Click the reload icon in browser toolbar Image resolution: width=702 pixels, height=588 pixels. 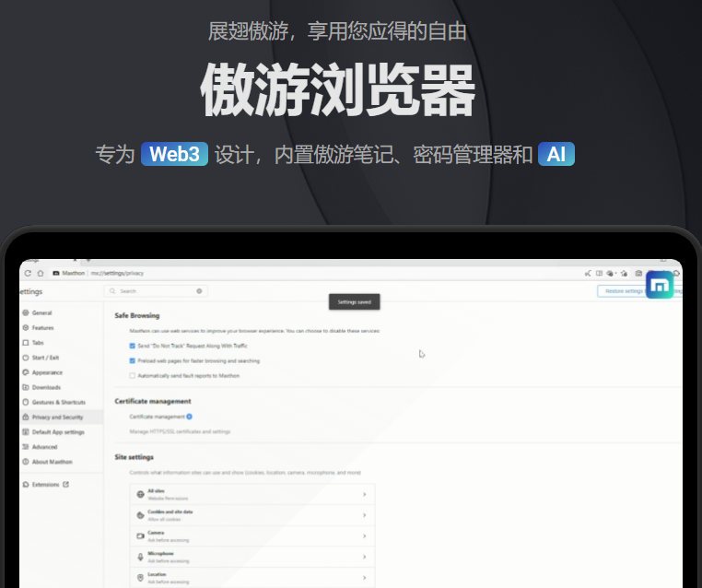[28, 273]
